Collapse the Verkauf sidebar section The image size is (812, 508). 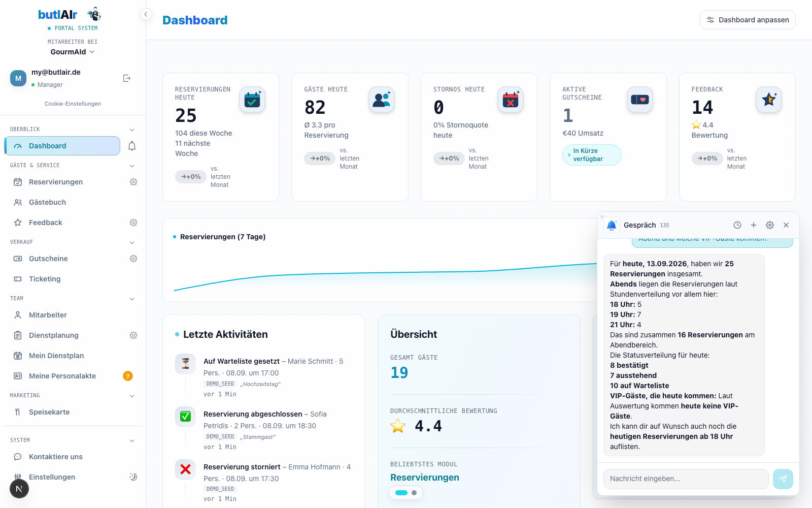[132, 242]
